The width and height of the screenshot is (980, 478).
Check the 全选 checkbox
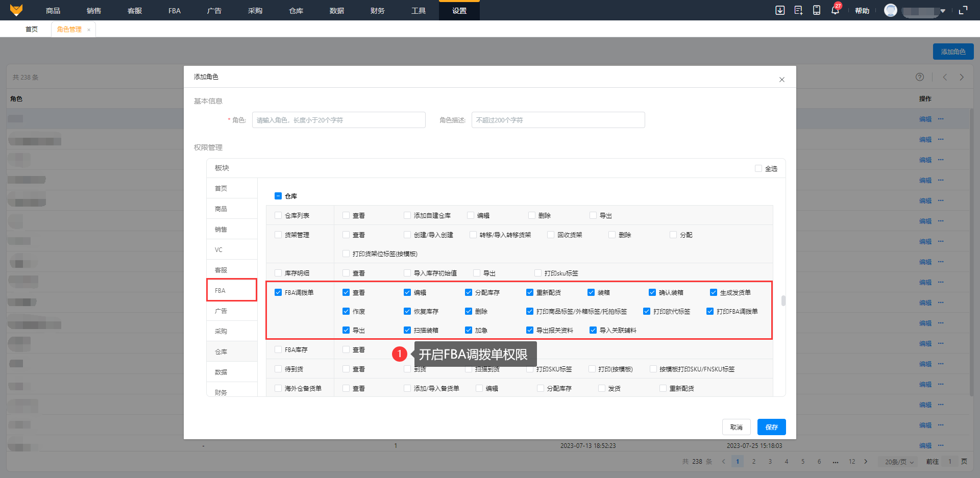(x=758, y=168)
